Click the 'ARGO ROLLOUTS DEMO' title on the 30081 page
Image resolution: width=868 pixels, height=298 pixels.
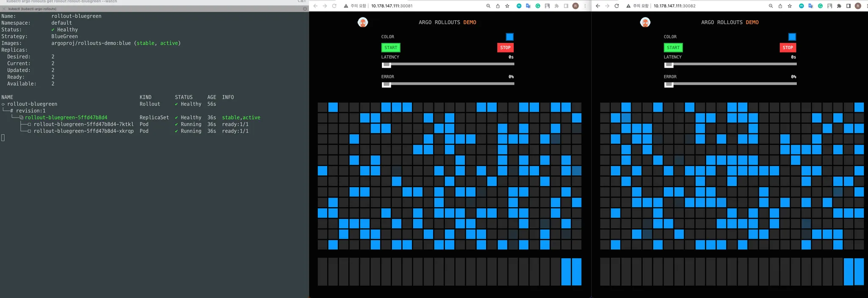click(448, 22)
